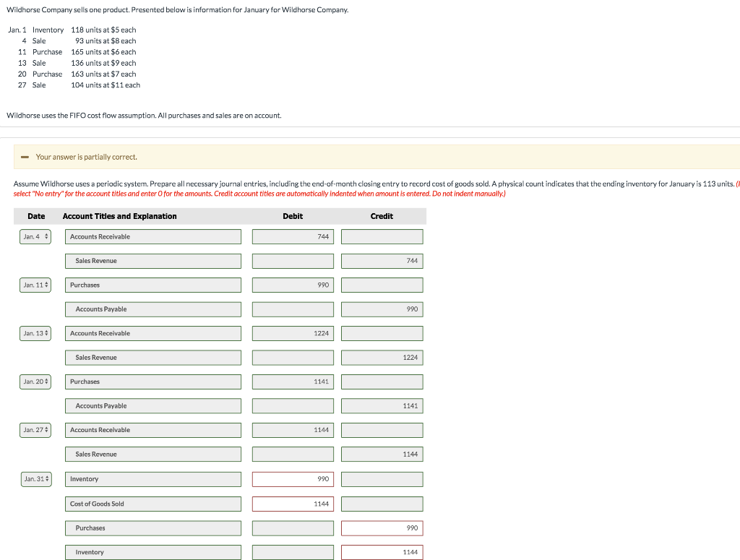Image resolution: width=740 pixels, height=560 pixels.
Task: Click the Accounts Payable field crediting 990
Action: [153, 309]
